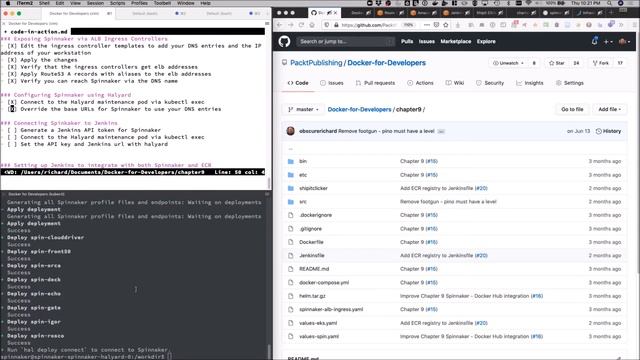Image resolution: width=640 pixels, height=360 pixels.
Task: Open the Add file dropdown
Action: tap(609, 109)
